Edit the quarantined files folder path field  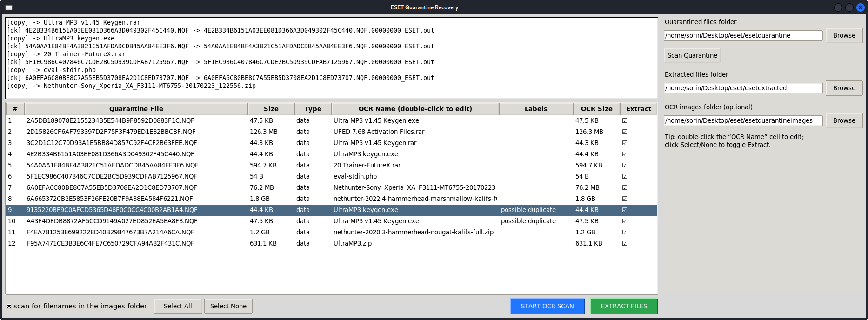743,35
